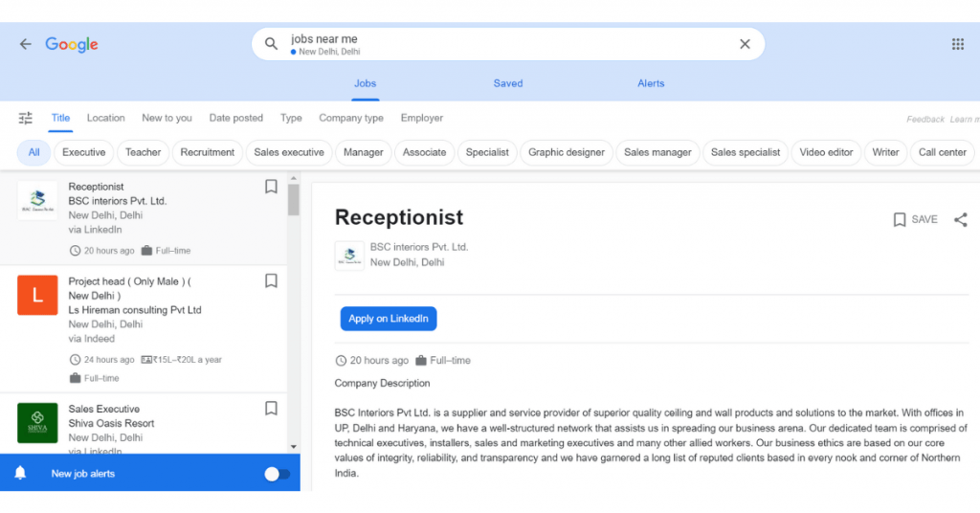980x513 pixels.
Task: Filter by Executive chip
Action: (84, 152)
